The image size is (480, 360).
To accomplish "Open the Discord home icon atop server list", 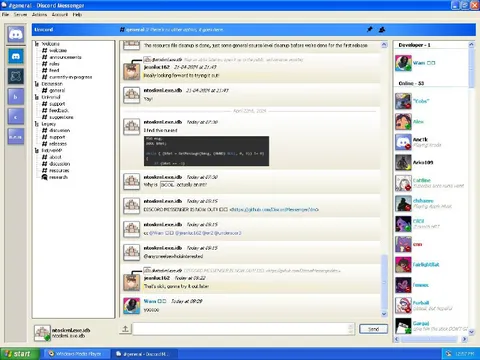I will click(16, 34).
